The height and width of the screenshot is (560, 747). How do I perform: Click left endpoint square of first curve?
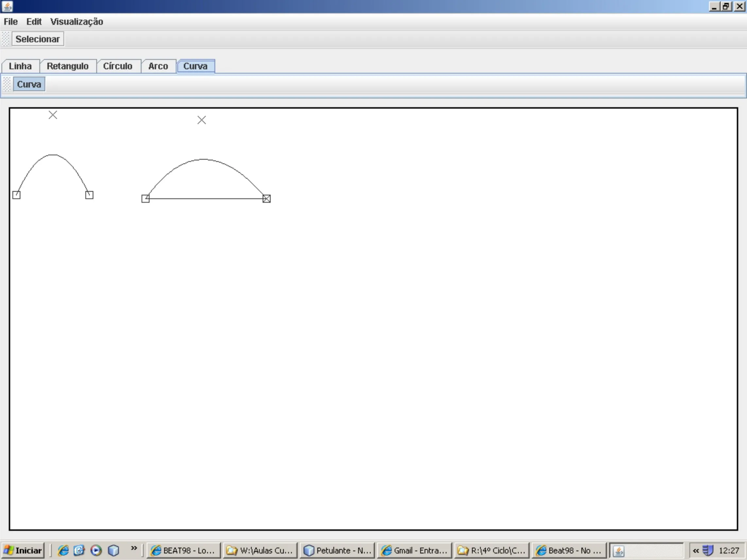pos(16,195)
